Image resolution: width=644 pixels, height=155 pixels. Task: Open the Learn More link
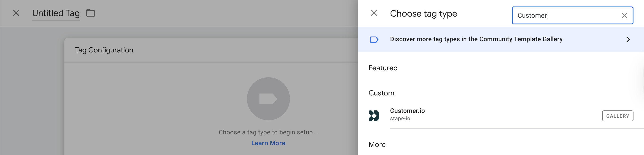[268, 143]
